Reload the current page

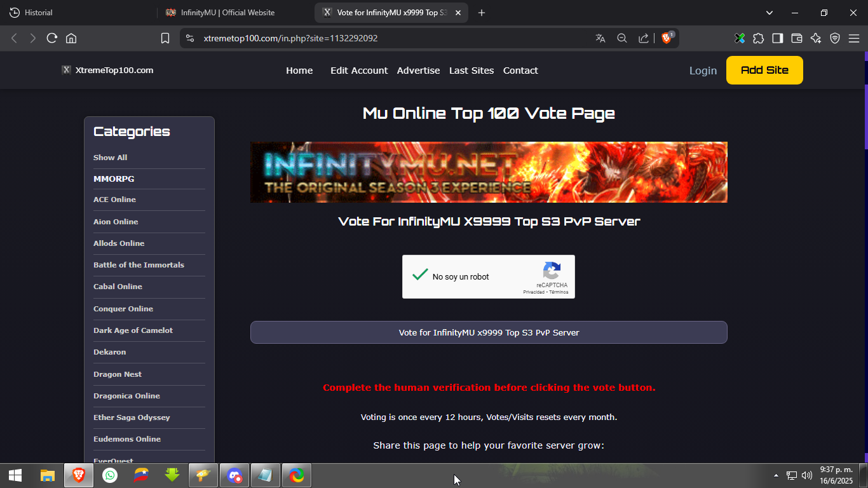pos(52,38)
